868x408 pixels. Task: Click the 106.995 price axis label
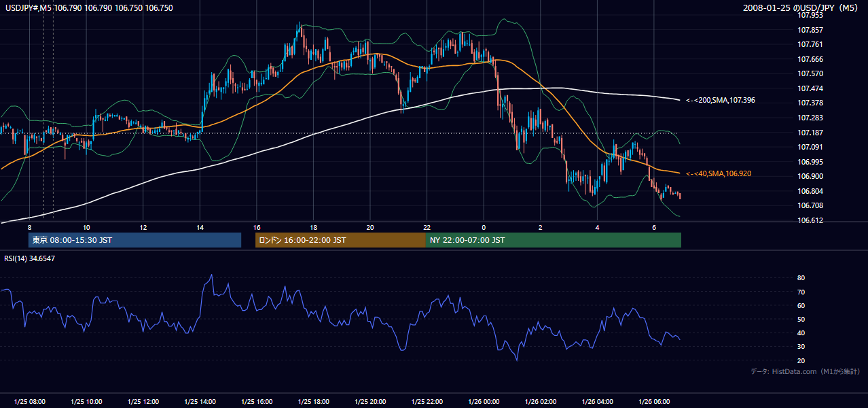click(x=810, y=162)
